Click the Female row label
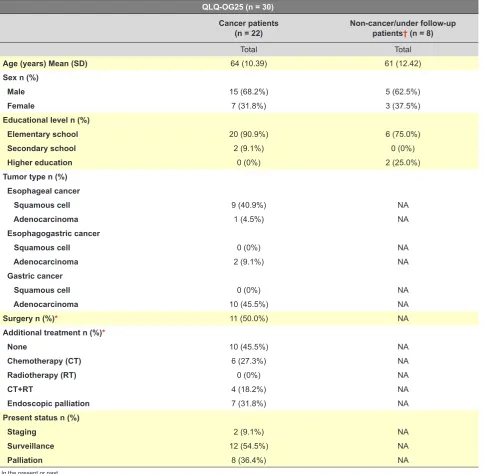The image size is (485, 474). [21, 106]
